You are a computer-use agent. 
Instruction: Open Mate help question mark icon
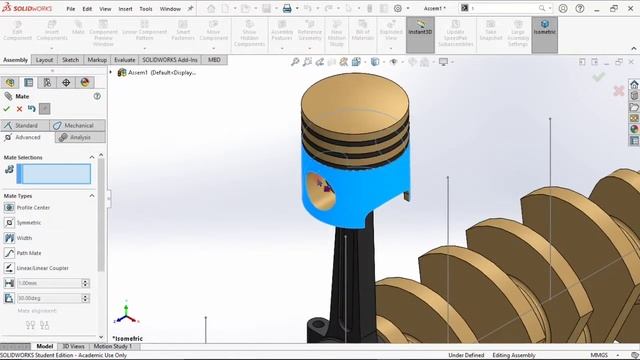[x=97, y=96]
